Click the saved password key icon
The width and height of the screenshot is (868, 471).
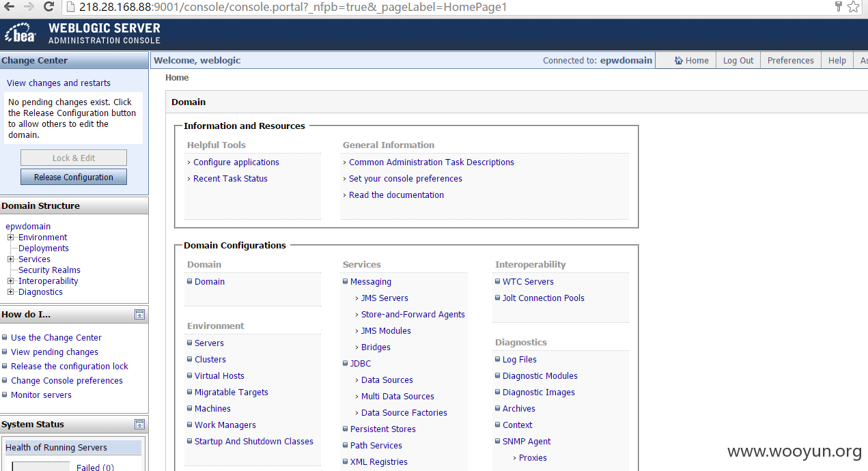click(839, 7)
